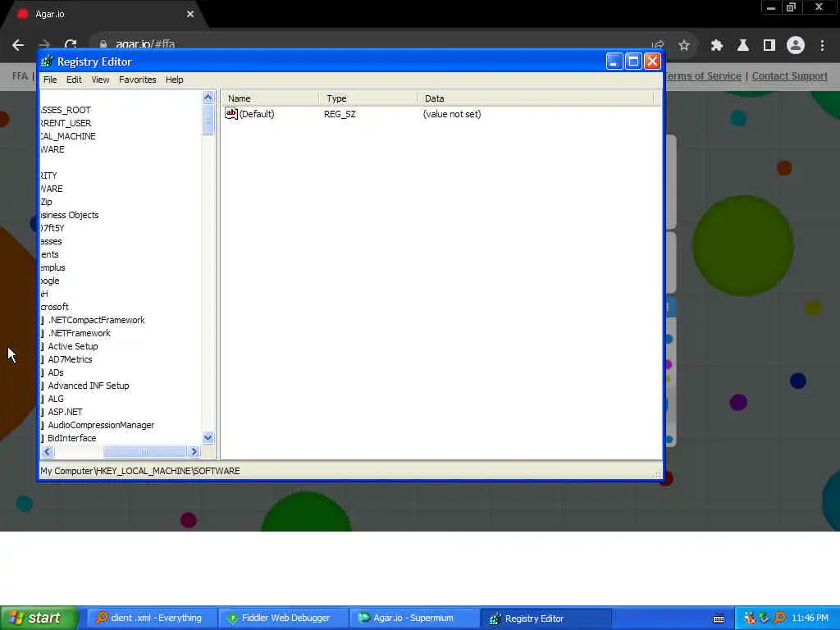The height and width of the screenshot is (630, 840).
Task: Open the Edit menu in Registry Editor
Action: pos(74,80)
